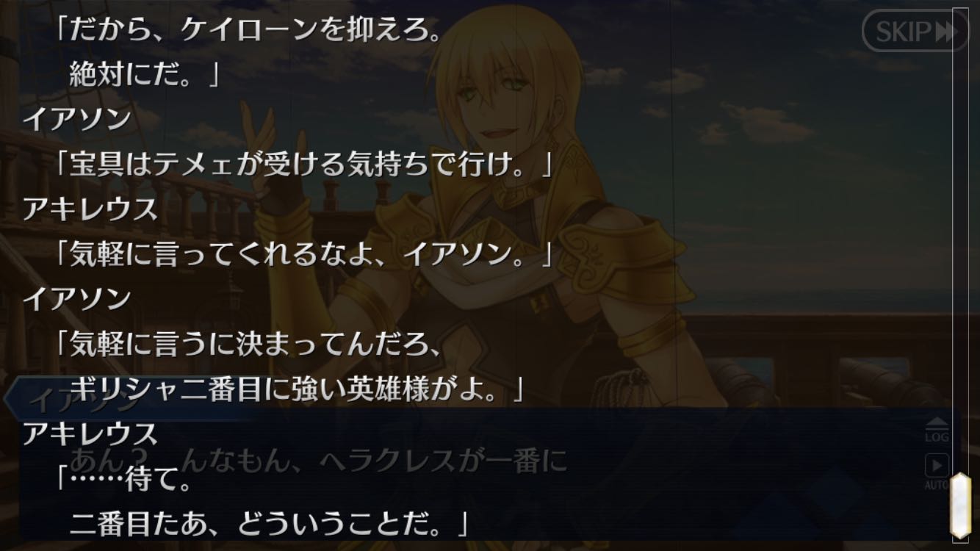The height and width of the screenshot is (551, 980).
Task: Click イアソン name above the 宝具 line
Action: 76,118
